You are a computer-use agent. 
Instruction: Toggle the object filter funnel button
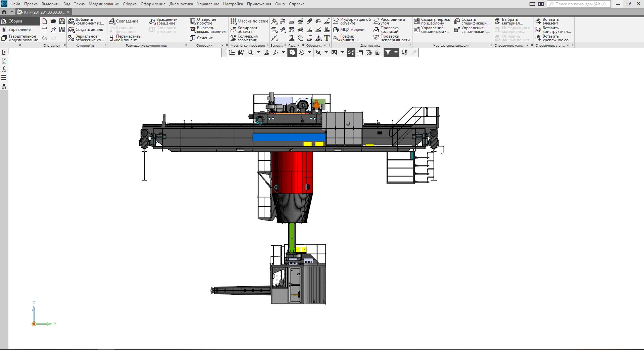point(388,53)
